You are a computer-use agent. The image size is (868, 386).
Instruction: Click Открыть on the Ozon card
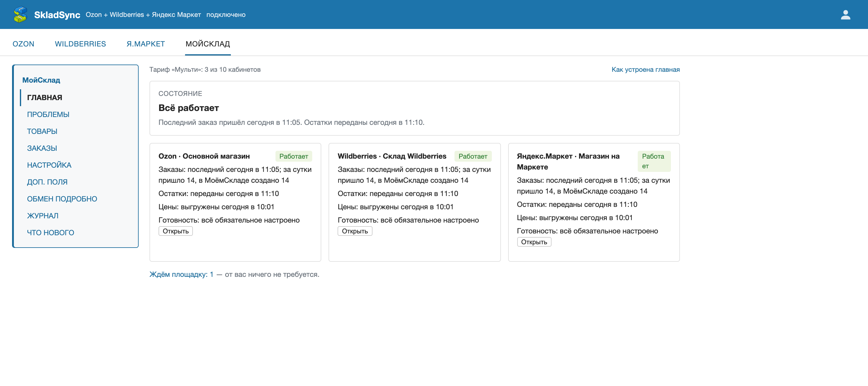tap(175, 231)
